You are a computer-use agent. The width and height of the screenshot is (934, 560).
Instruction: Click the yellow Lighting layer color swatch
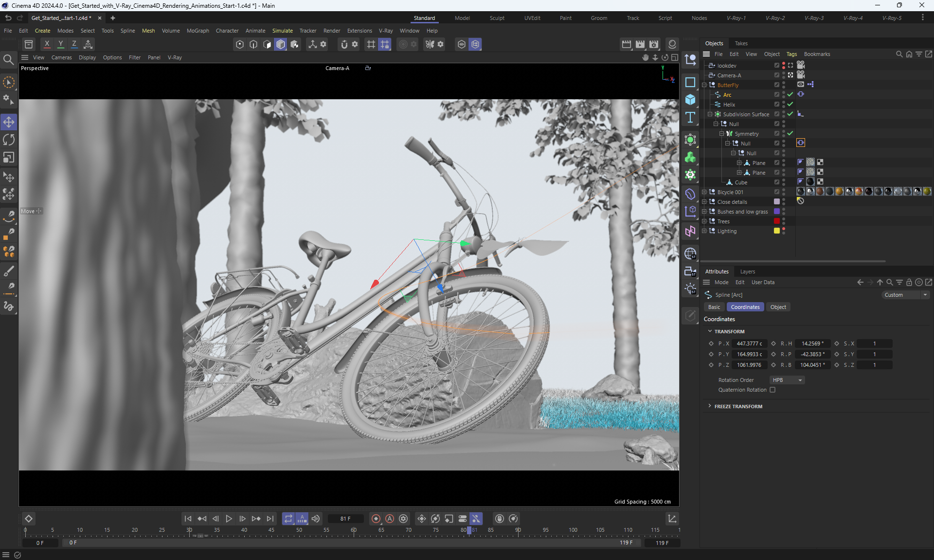(x=777, y=231)
